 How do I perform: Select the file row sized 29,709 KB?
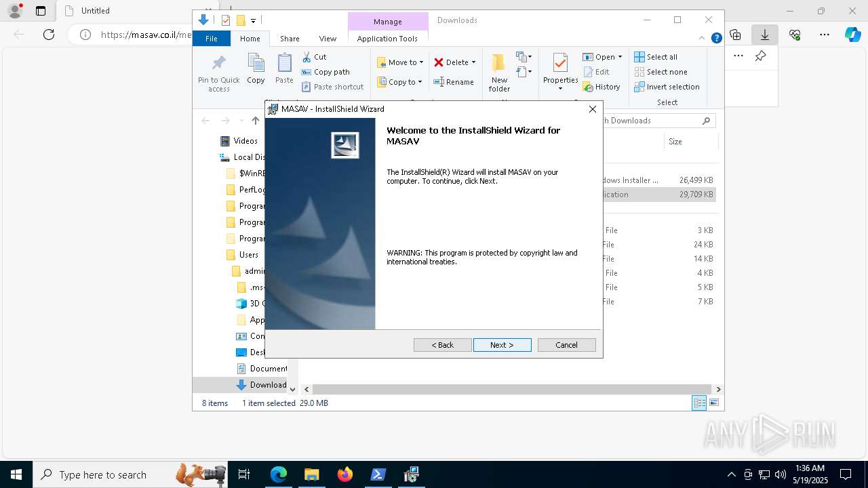pyautogui.click(x=659, y=195)
